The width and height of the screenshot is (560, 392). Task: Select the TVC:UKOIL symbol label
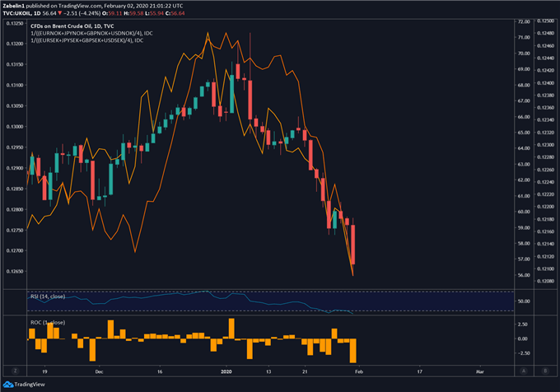pyautogui.click(x=17, y=13)
